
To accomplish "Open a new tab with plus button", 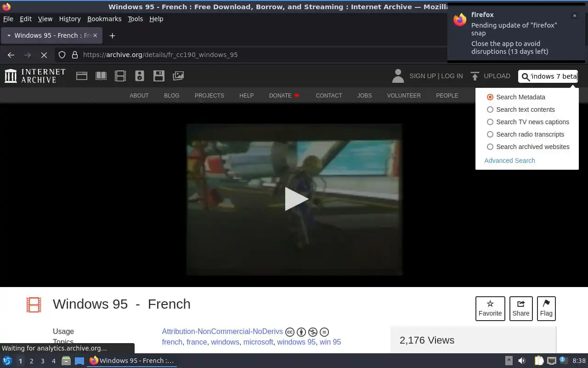I will click(x=112, y=35).
